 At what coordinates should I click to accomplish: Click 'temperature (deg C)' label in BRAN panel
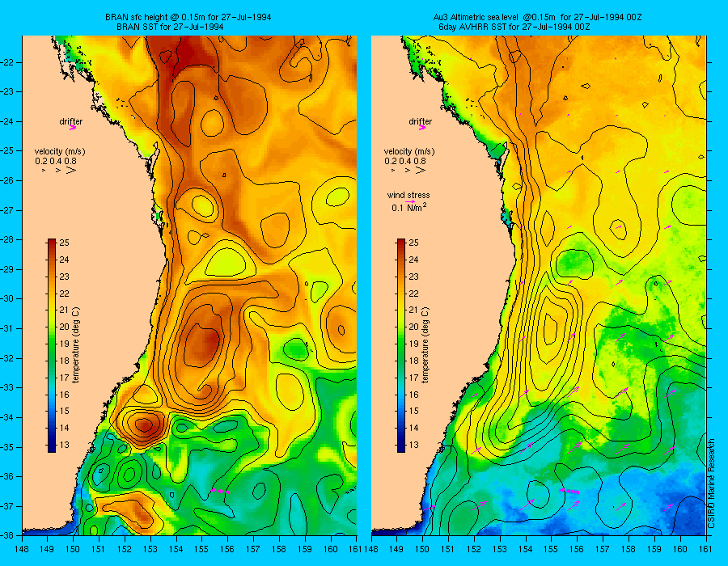[76, 344]
